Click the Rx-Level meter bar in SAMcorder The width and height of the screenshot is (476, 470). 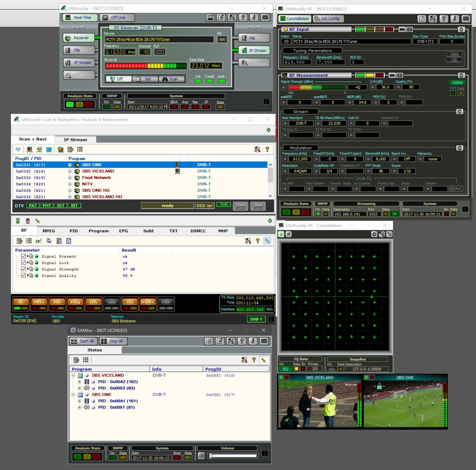146,66
